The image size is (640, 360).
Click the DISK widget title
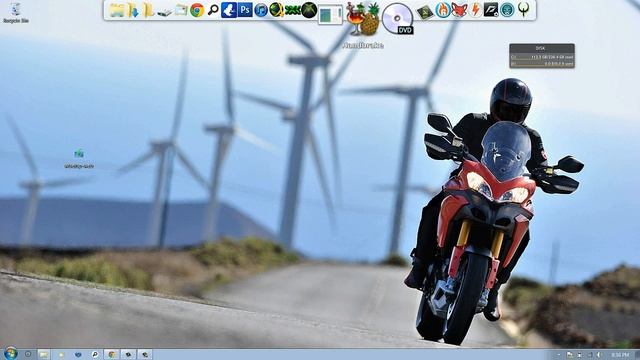540,48
